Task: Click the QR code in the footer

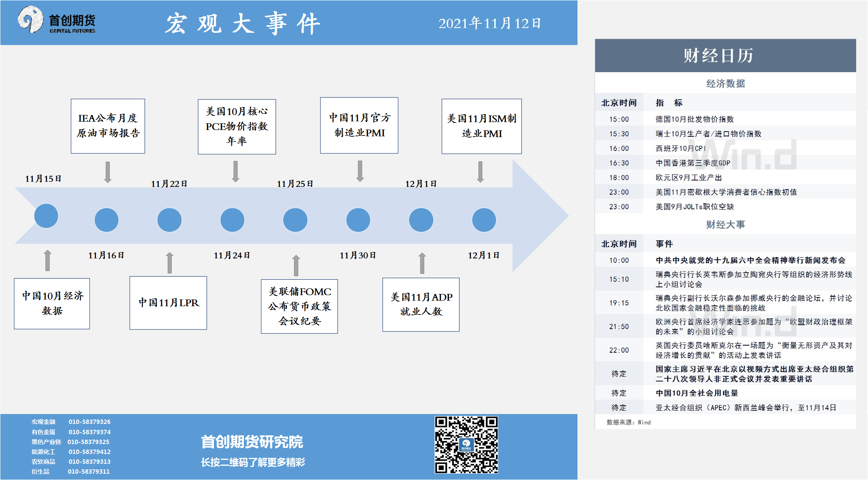Action: [466, 444]
